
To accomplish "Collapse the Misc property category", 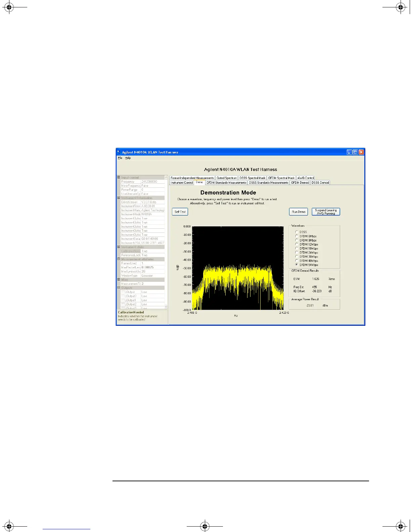I will [x=119, y=279].
